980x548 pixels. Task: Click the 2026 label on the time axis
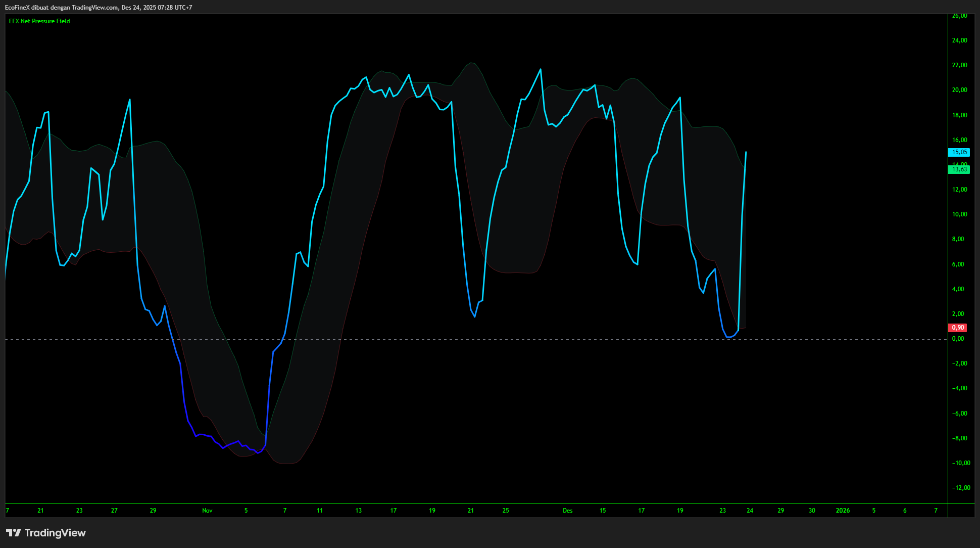(x=843, y=511)
